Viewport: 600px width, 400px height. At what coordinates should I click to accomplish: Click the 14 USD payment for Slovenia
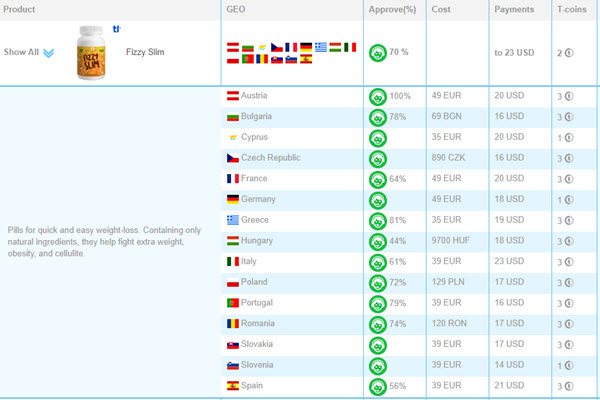coord(509,364)
